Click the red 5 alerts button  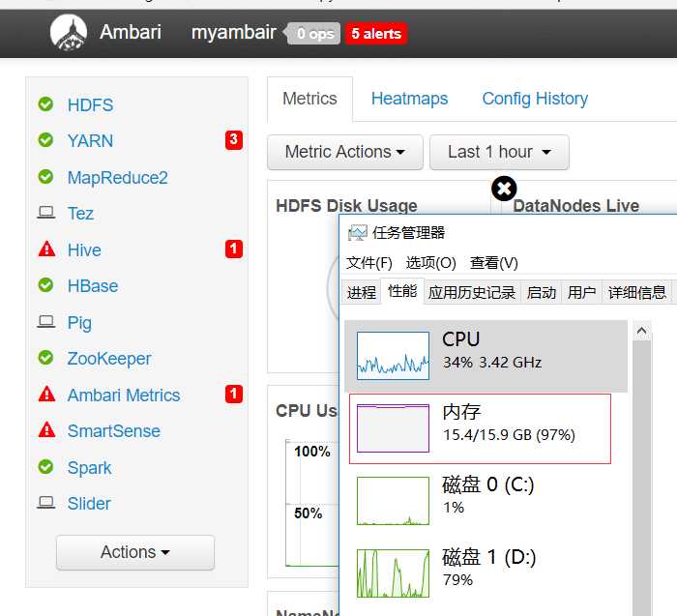(x=376, y=34)
